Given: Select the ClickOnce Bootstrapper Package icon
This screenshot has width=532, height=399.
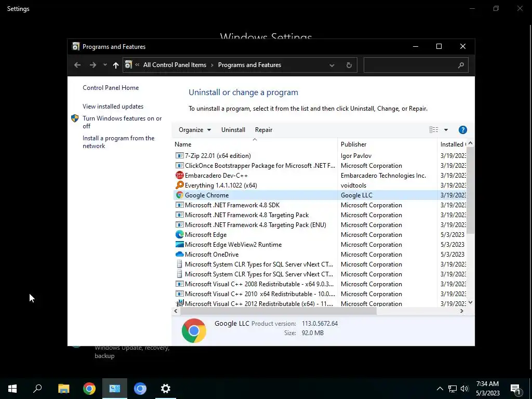Looking at the screenshot, I should (x=179, y=166).
